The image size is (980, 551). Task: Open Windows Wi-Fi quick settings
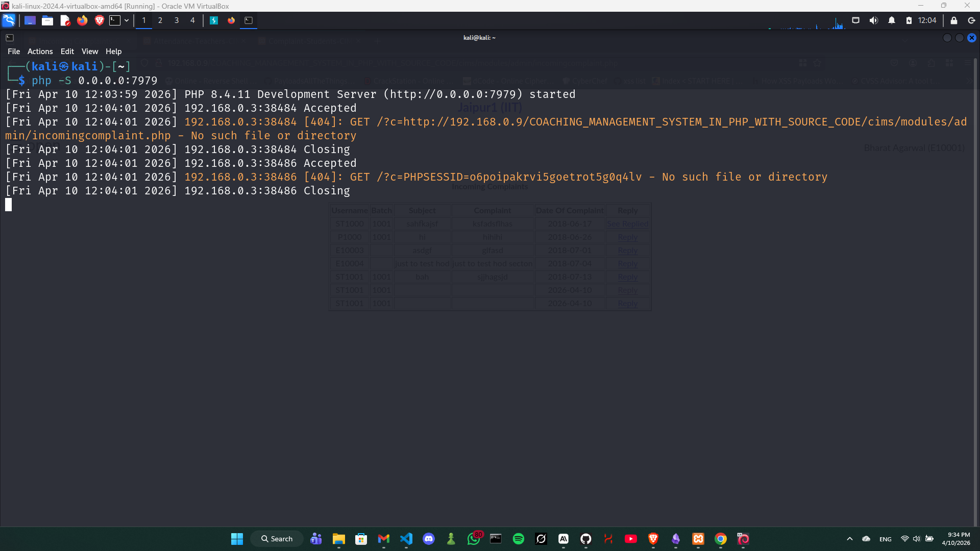pyautogui.click(x=904, y=539)
